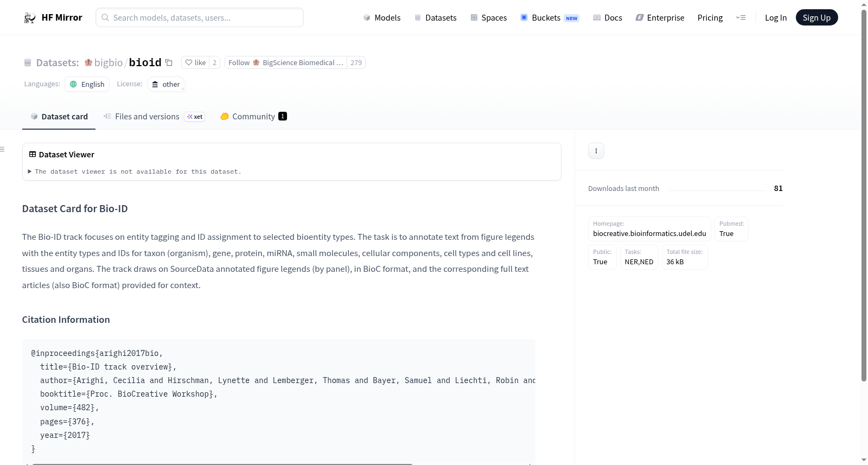Open the Datasets page in top navigation
868x465 pixels.
click(x=435, y=17)
